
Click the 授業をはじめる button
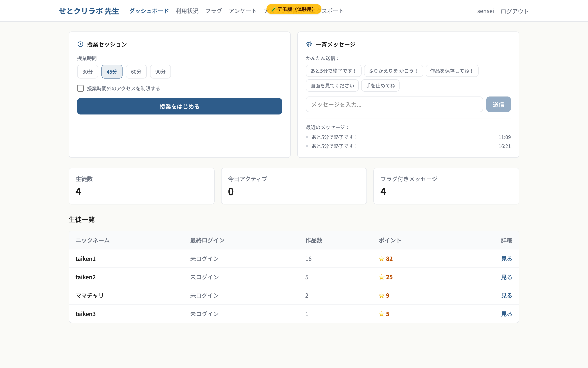(179, 106)
